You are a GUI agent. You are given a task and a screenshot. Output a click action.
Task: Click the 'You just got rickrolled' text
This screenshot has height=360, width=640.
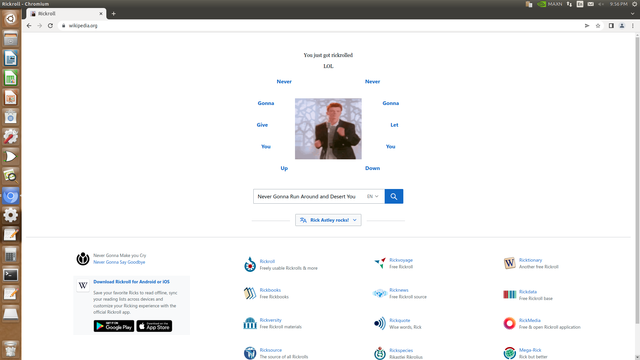coord(328,55)
